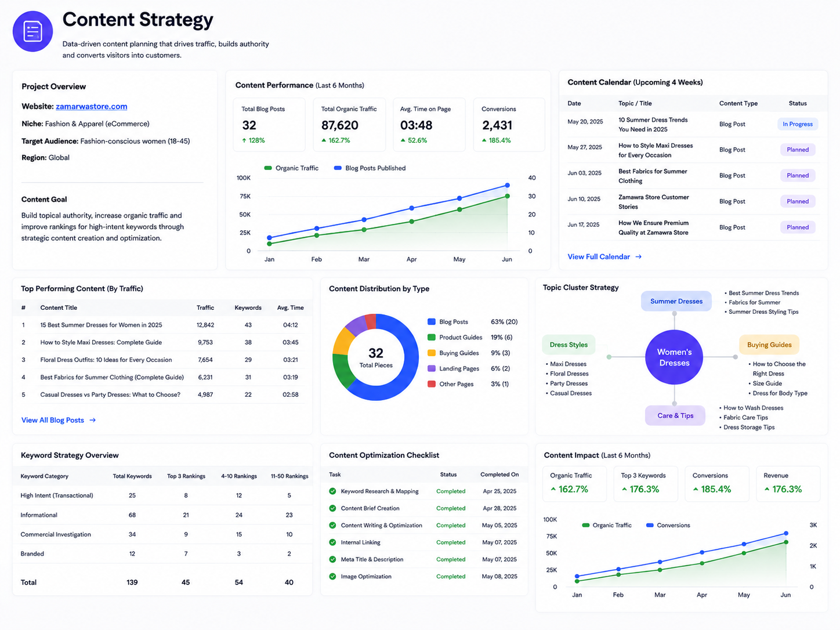
Task: Click 'Floral Dress Outfits: 10 Ideas for Every Occasion'
Action: 106,360
